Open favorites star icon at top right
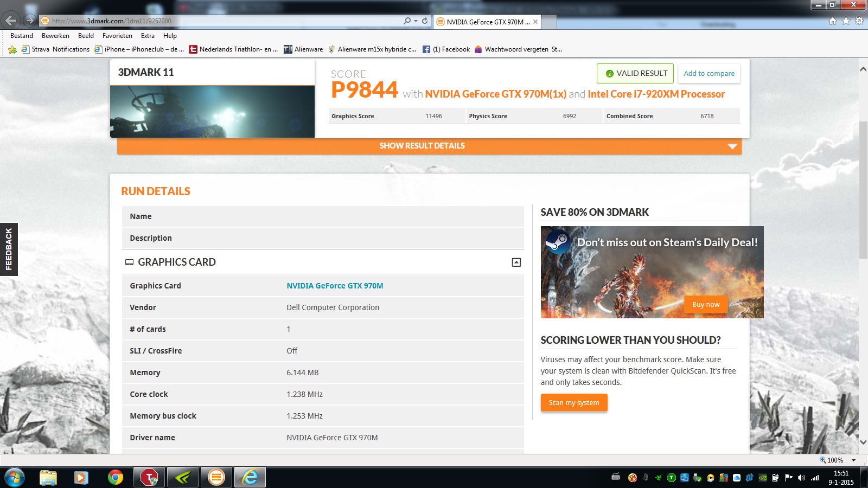Viewport: 868px width, 488px height. coord(846,21)
